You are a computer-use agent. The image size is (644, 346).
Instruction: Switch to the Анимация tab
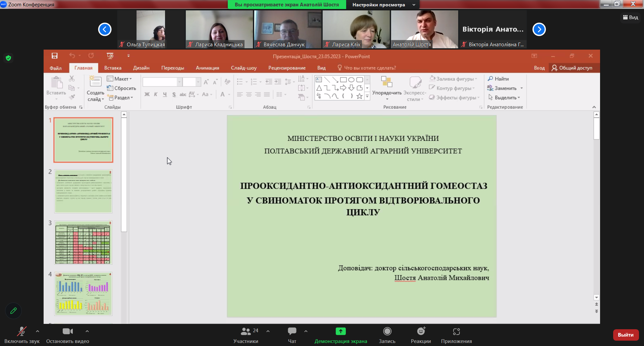207,68
